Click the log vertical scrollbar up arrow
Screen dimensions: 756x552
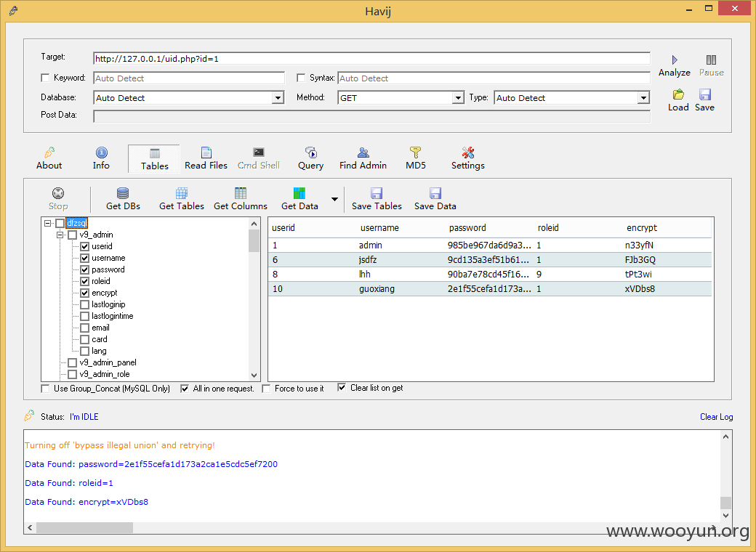(725, 437)
